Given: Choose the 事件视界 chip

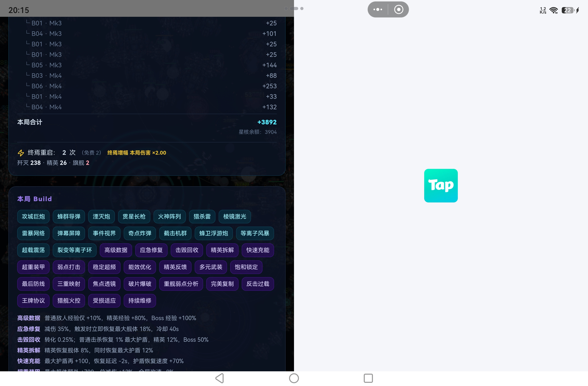Looking at the screenshot, I should pos(104,233).
